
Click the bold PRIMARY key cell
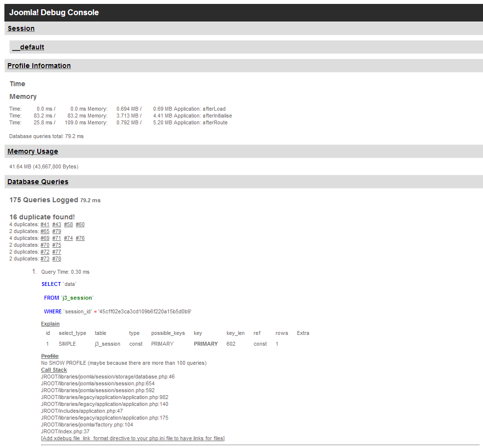pyautogui.click(x=206, y=344)
